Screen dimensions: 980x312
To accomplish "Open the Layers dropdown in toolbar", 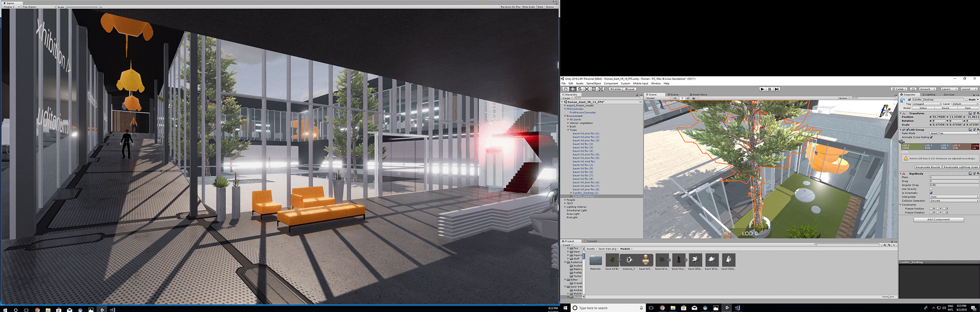I will (x=949, y=89).
